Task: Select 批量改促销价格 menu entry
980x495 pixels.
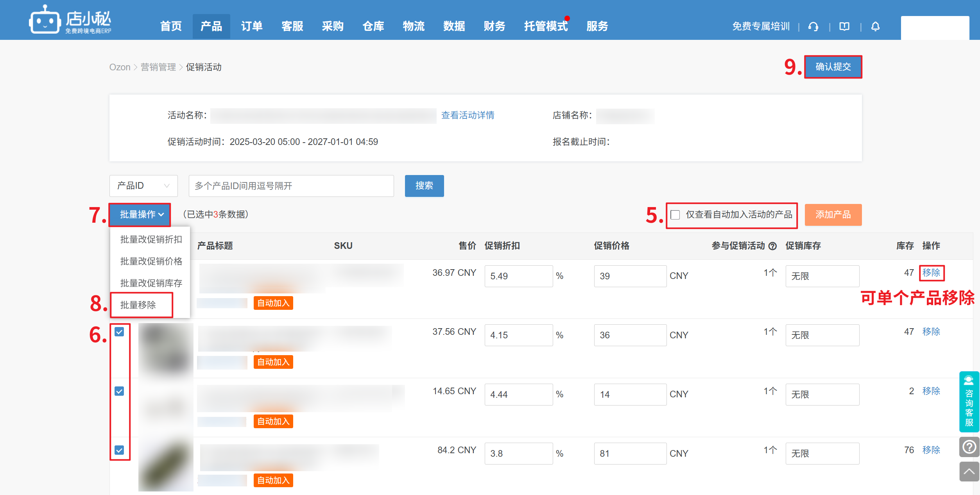Action: [151, 261]
